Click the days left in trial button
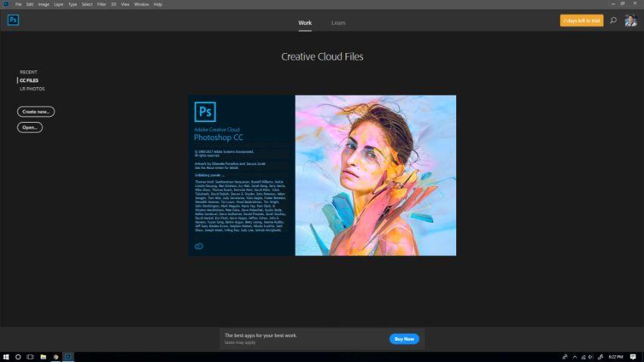The width and height of the screenshot is (644, 362). click(x=582, y=20)
